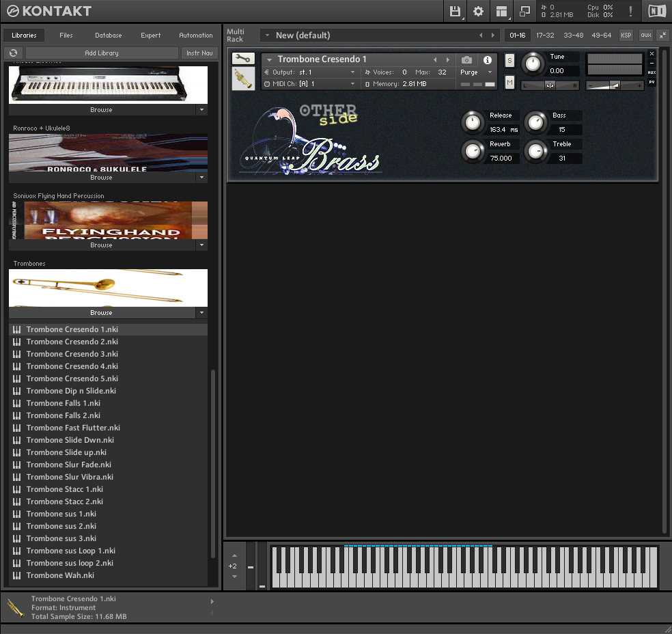Click the Reverb knob
This screenshot has height=634, width=672.
point(473,151)
